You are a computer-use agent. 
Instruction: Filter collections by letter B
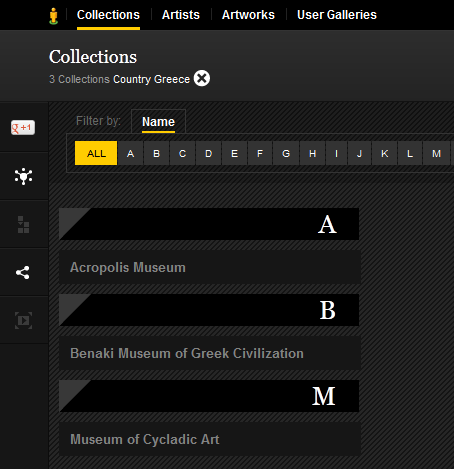point(157,153)
